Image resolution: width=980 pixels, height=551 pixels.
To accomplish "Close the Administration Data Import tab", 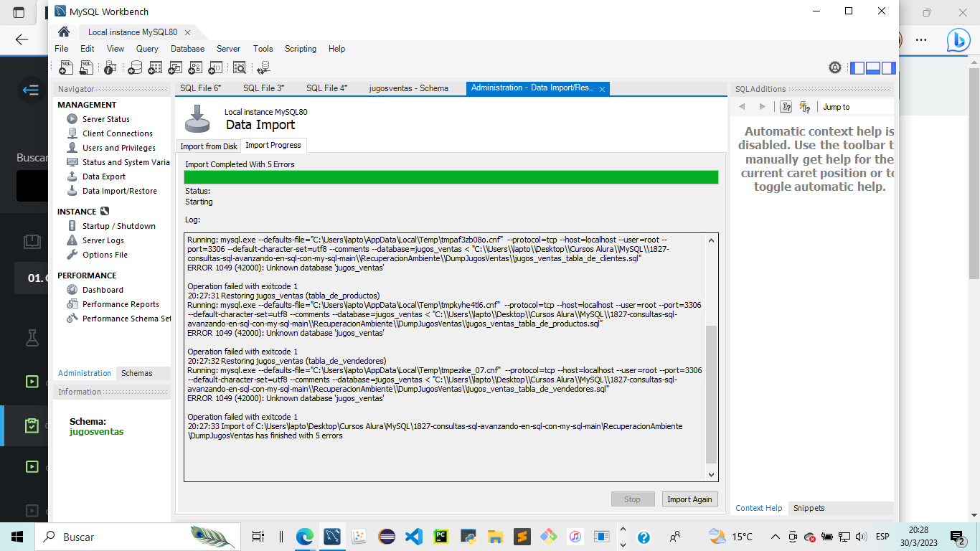I will 603,89.
